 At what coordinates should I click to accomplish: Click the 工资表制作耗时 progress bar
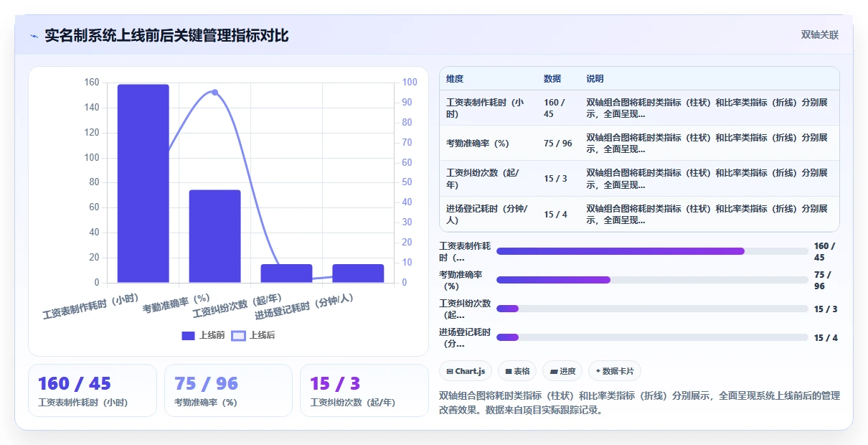(652, 251)
